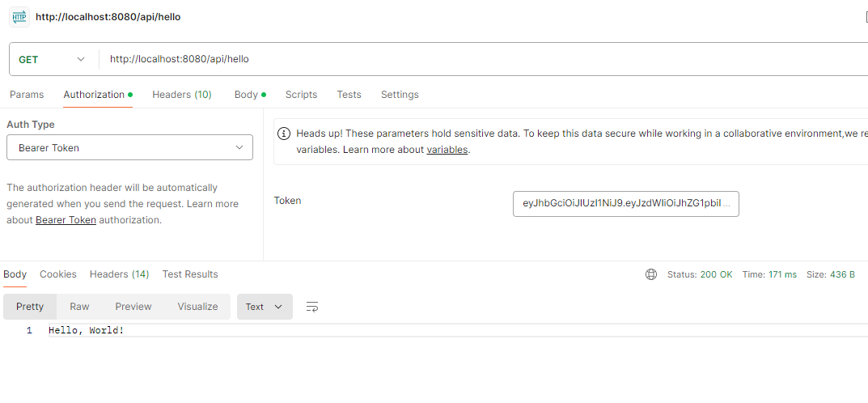Switch to the Settings tab
This screenshot has width=868, height=403.
pyautogui.click(x=400, y=95)
